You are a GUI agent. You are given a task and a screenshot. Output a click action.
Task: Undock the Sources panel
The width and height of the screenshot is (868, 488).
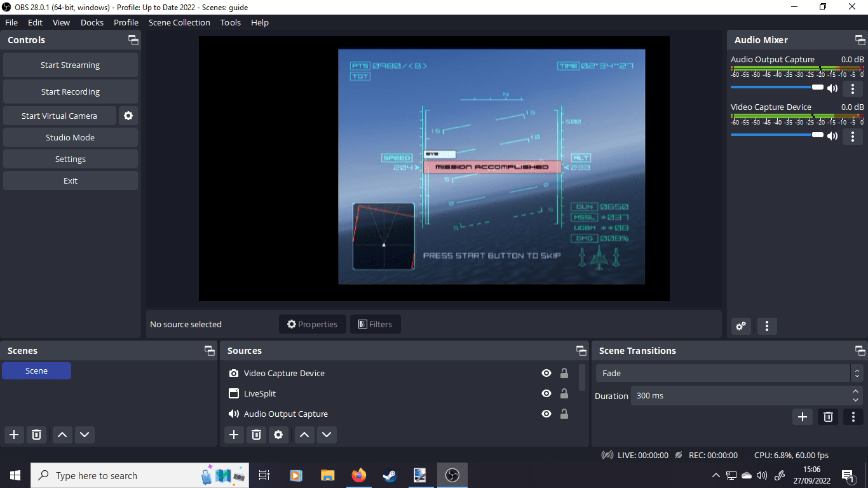click(x=581, y=351)
